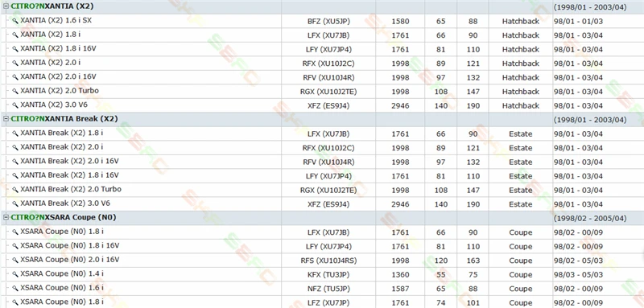Click displacement value 1360

click(x=400, y=275)
